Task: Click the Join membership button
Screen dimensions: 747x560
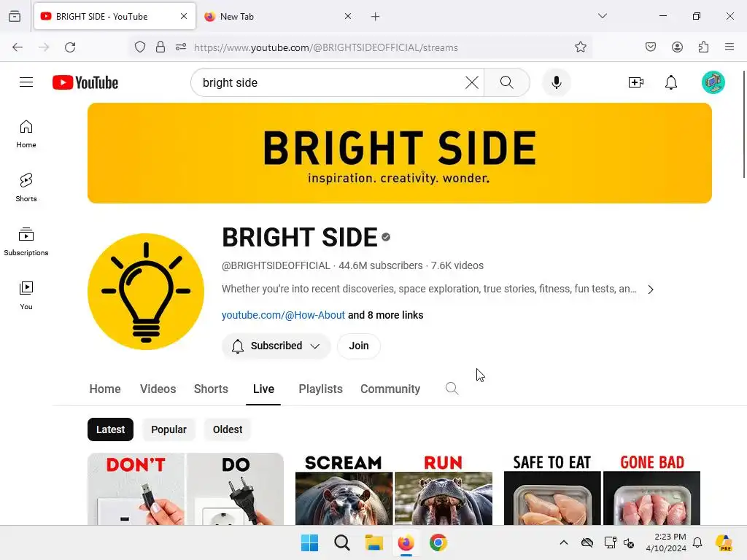Action: pos(359,346)
